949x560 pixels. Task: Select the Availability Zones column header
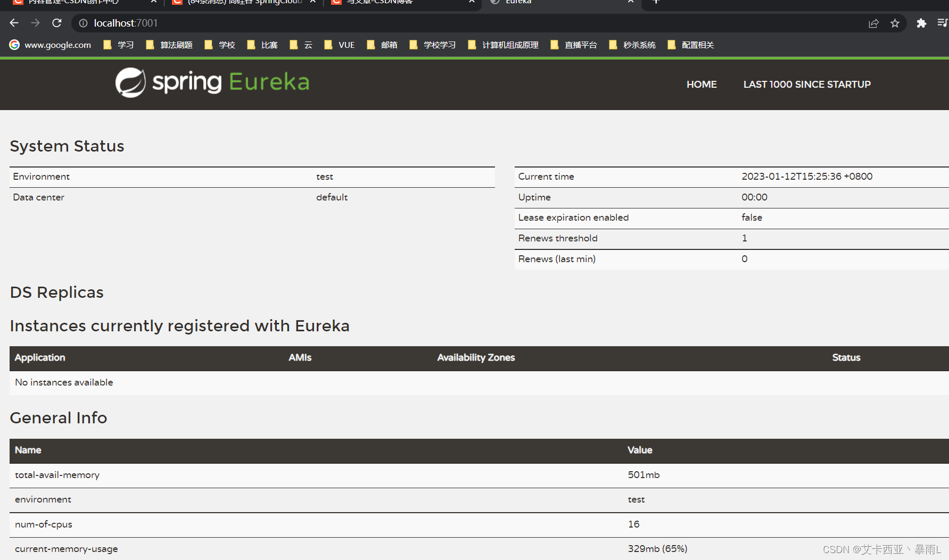pyautogui.click(x=476, y=358)
